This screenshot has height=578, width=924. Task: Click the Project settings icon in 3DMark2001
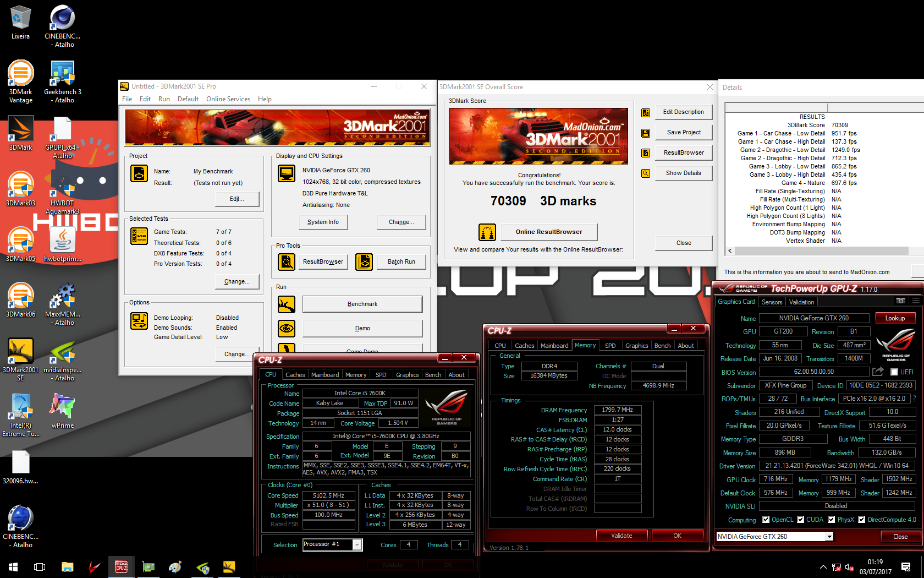click(139, 173)
